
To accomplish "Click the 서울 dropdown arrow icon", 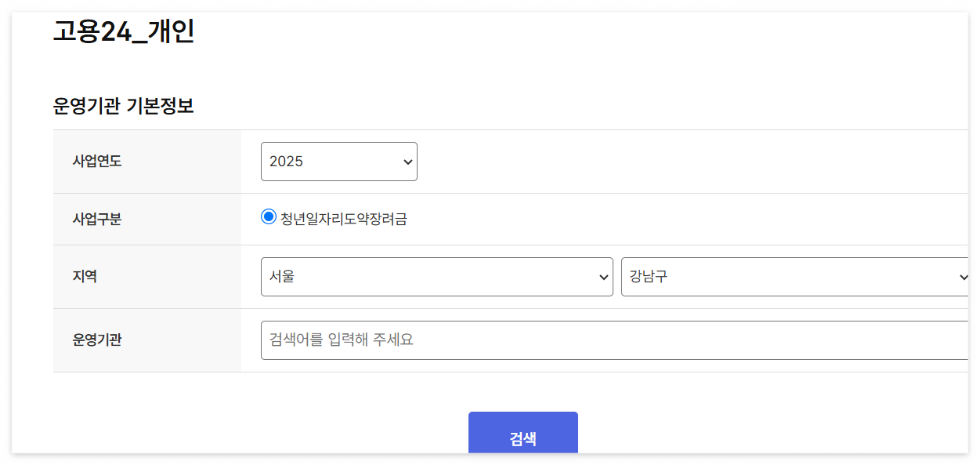I will 603,277.
